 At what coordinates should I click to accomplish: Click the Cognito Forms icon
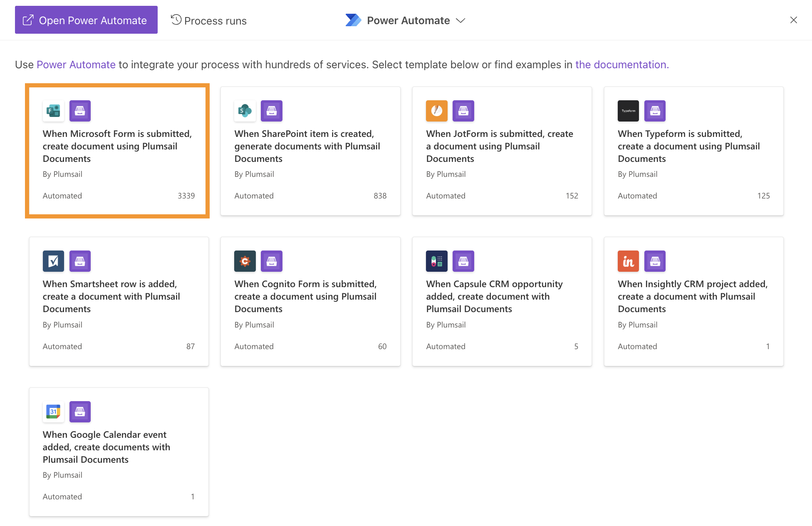coord(245,261)
